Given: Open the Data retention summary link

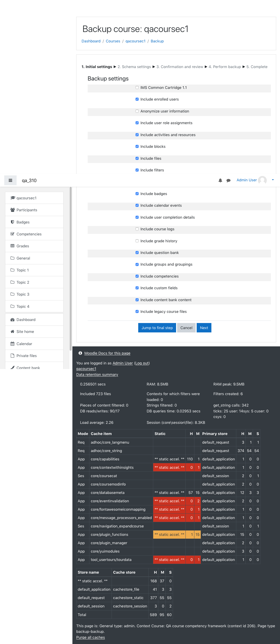Looking at the screenshot, I should tap(97, 375).
